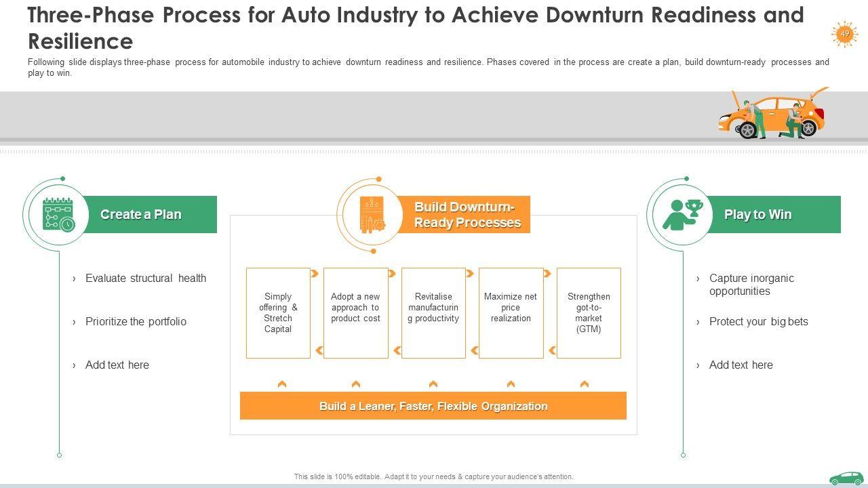This screenshot has width=868, height=488.
Task: Select the Play to Win header
Action: (758, 215)
